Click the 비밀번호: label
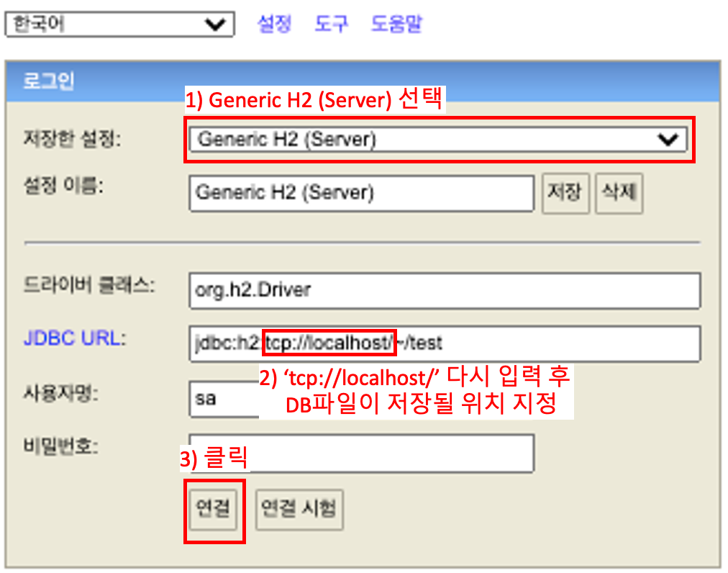This screenshot has width=728, height=573. [x=60, y=446]
